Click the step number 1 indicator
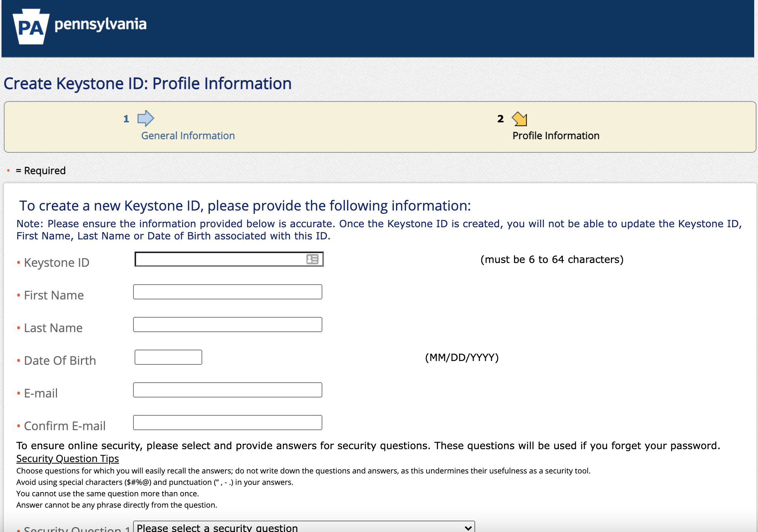Viewport: 758px width, 532px height. 126,119
